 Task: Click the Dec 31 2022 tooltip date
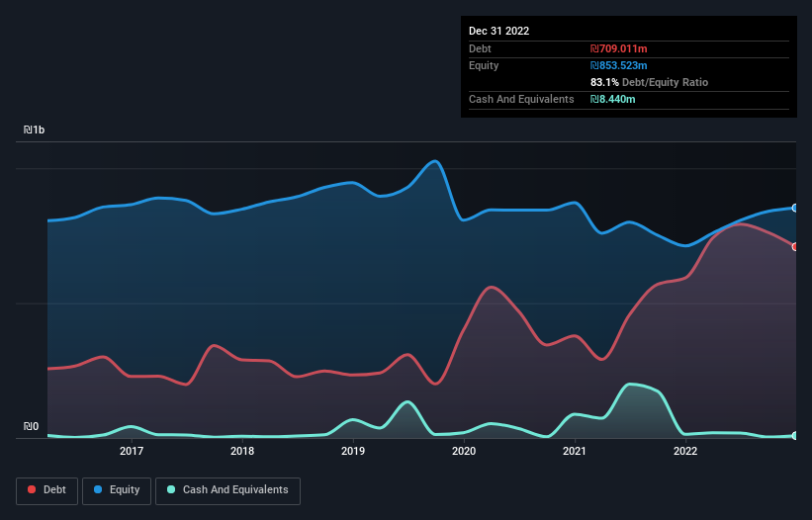click(499, 31)
